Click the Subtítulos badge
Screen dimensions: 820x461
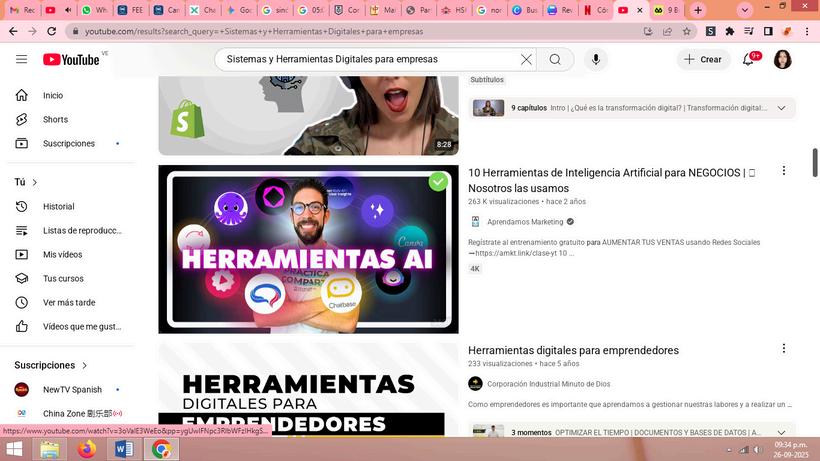coord(487,80)
